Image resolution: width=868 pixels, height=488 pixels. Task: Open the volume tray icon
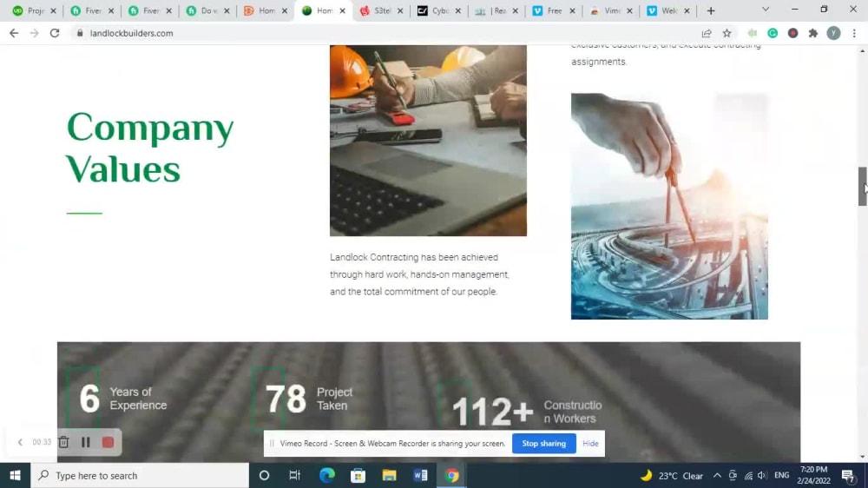tap(762, 475)
